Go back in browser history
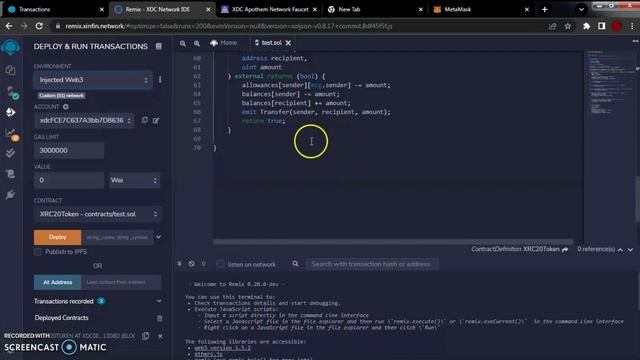This screenshot has height=360, width=640. click(9, 26)
